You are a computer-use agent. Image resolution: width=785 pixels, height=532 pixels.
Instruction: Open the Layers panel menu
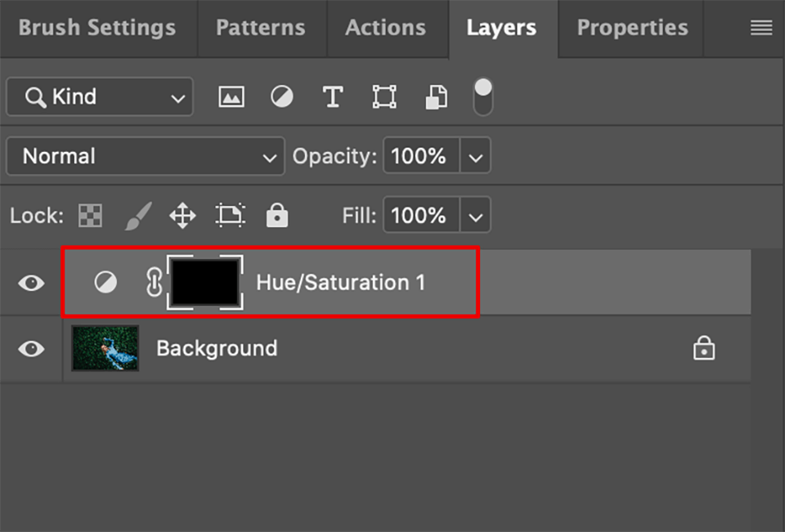(x=760, y=27)
